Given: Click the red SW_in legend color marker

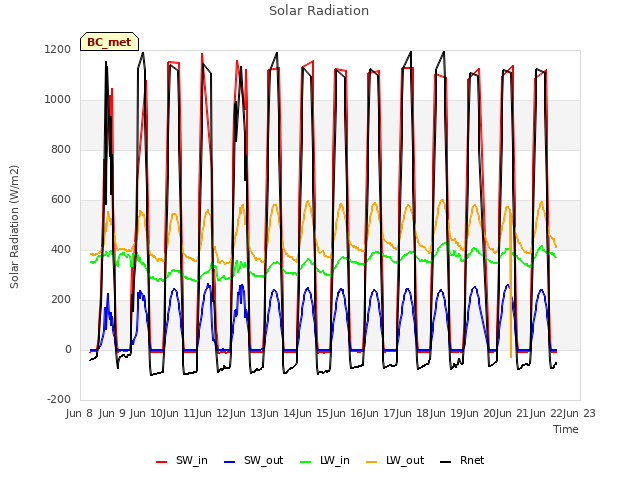Looking at the screenshot, I should [x=162, y=462].
